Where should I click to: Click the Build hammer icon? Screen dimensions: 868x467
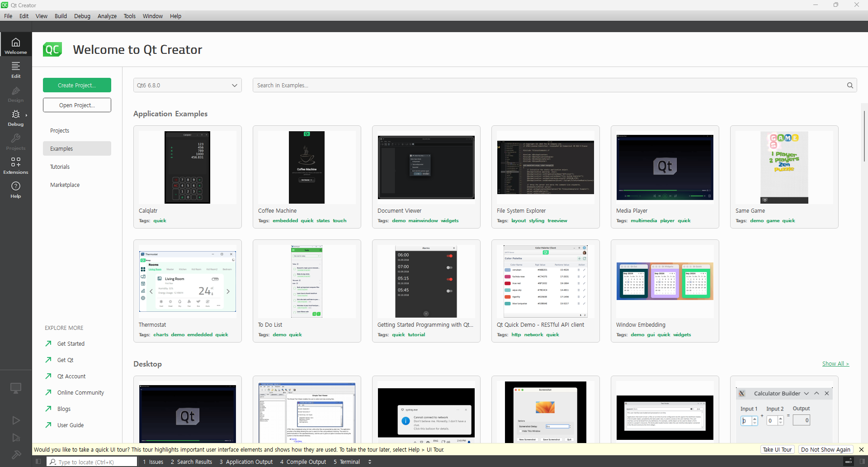(x=16, y=455)
